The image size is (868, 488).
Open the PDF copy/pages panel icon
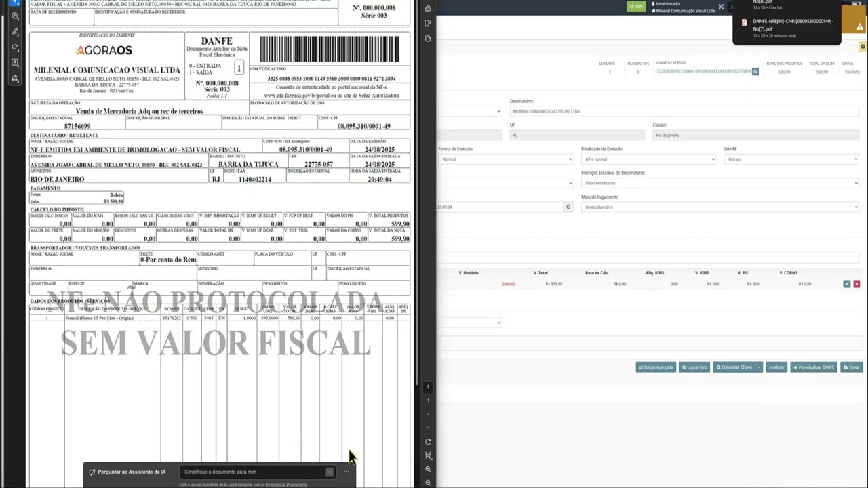pos(428,38)
